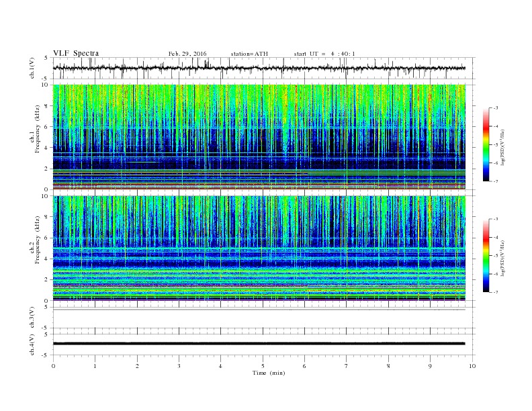Click the ch.1 voltage waveform trace
The width and height of the screenshot is (532, 411).
click(259, 68)
